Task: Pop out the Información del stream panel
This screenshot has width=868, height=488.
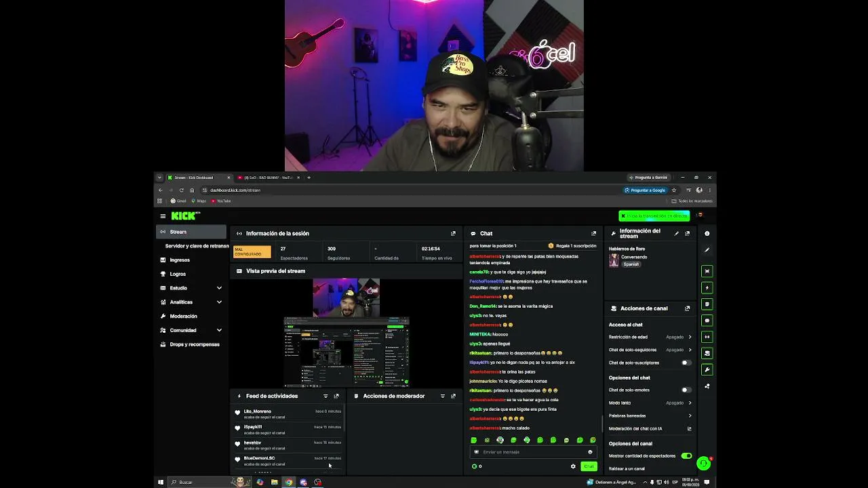Action: [x=687, y=234]
